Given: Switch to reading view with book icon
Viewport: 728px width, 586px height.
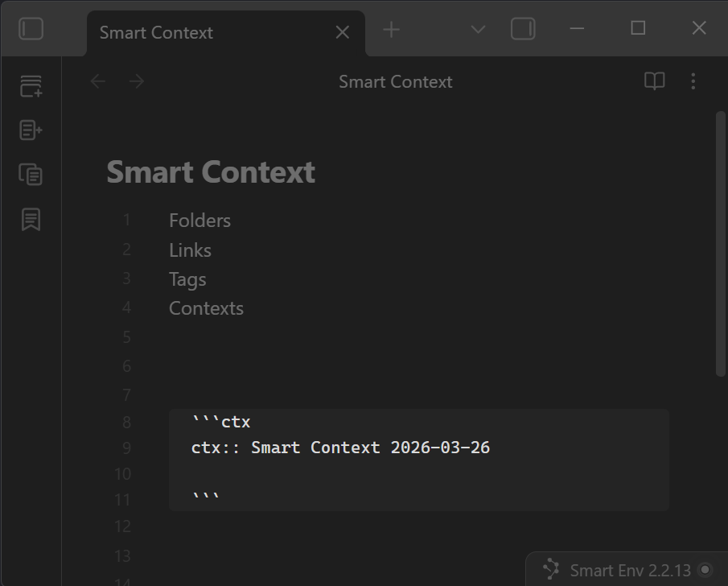Looking at the screenshot, I should click(x=655, y=81).
